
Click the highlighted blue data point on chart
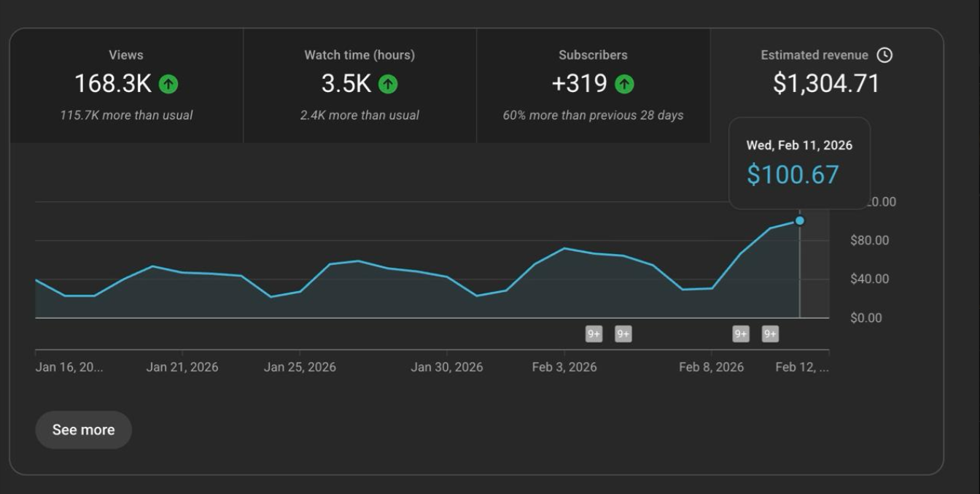[800, 220]
